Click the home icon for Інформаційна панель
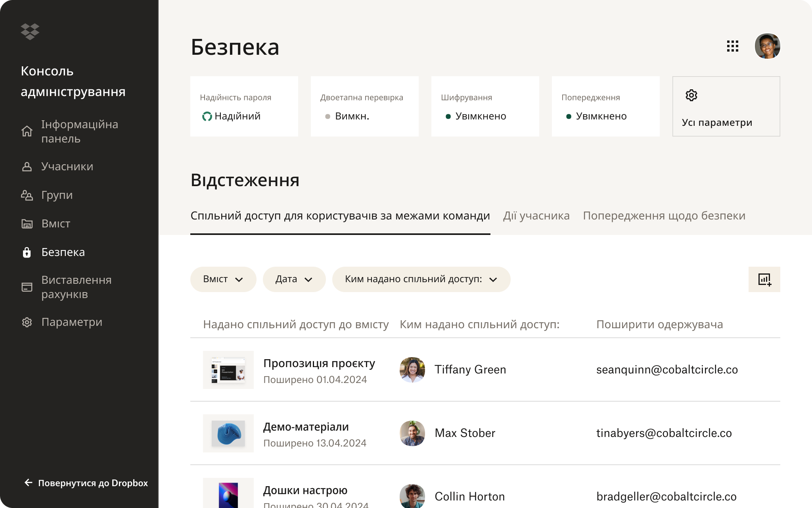Image resolution: width=812 pixels, height=508 pixels. pos(27,131)
